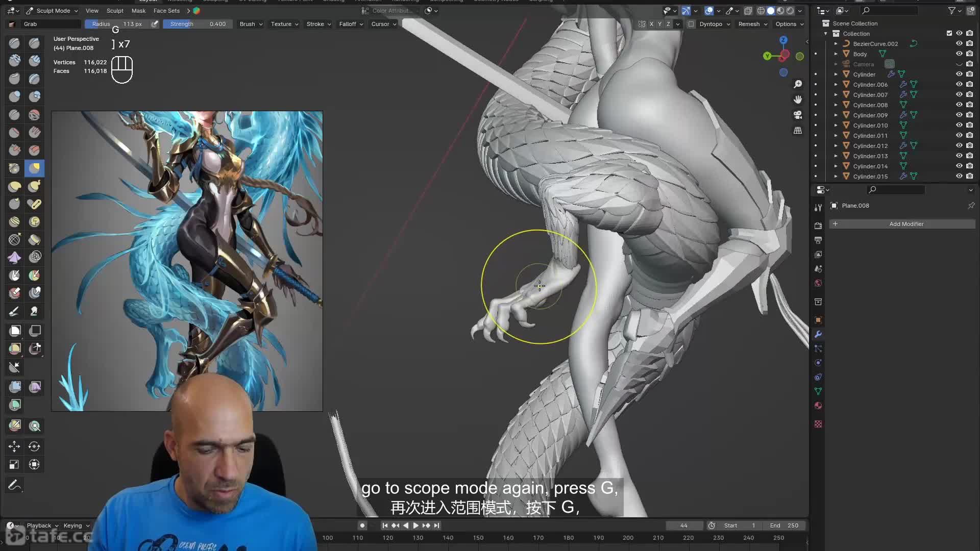Viewport: 980px width, 551px height.
Task: Click the viewport pan hand icon
Action: pyautogui.click(x=798, y=99)
